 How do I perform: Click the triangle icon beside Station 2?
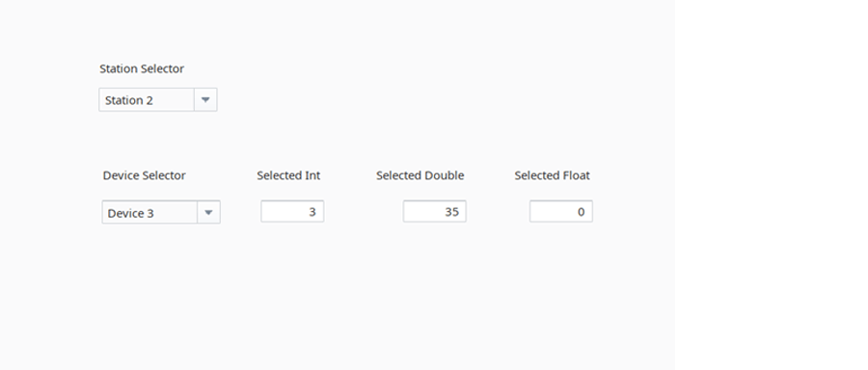(205, 100)
